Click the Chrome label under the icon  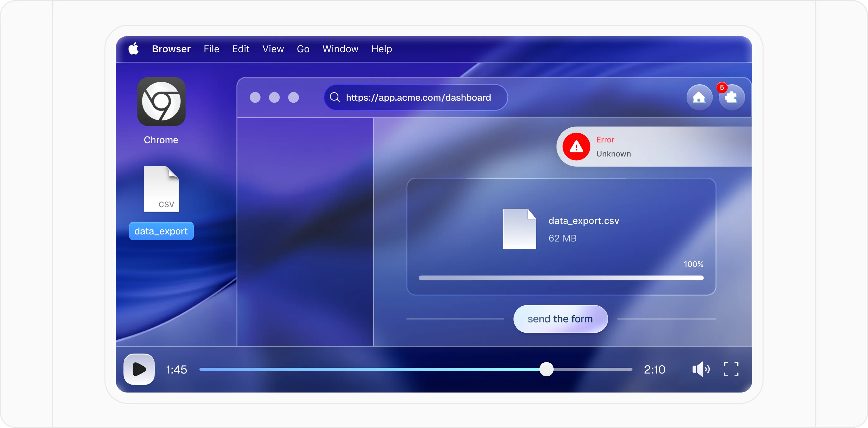[x=161, y=140]
